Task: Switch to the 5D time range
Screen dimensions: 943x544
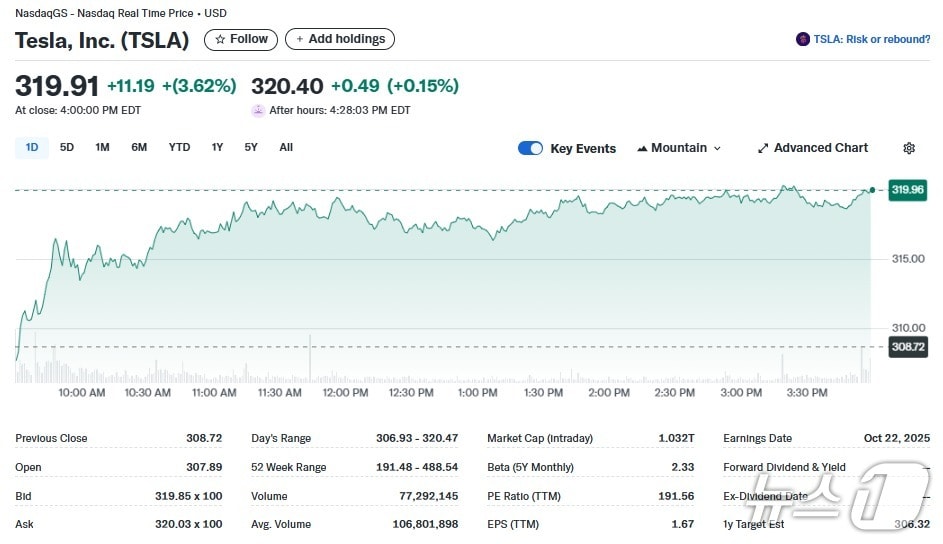Action: coord(67,147)
